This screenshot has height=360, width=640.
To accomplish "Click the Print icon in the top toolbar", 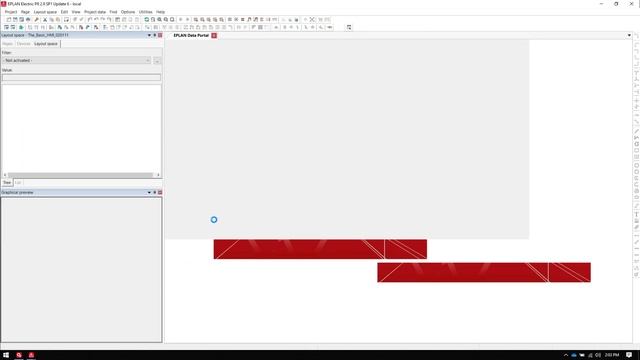I will (28, 20).
